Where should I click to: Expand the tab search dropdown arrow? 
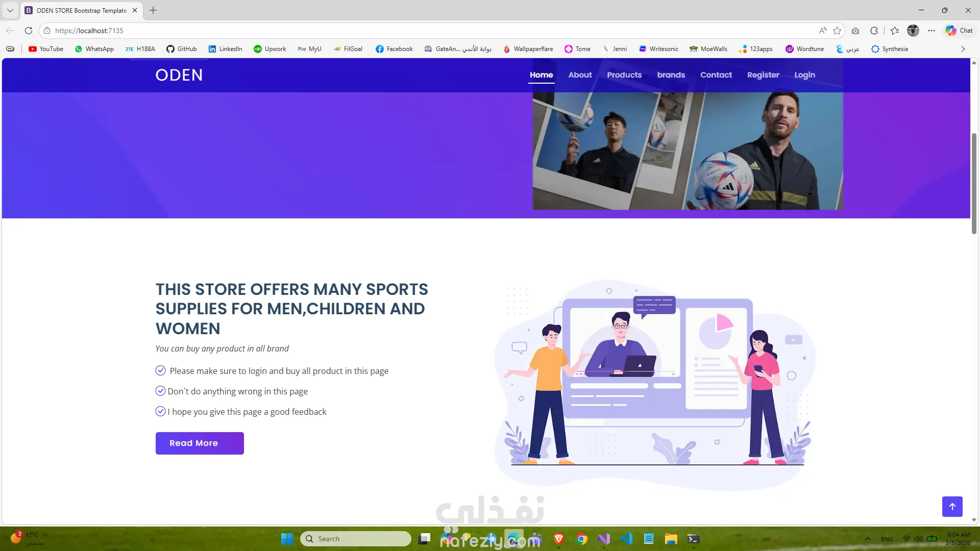(x=10, y=10)
